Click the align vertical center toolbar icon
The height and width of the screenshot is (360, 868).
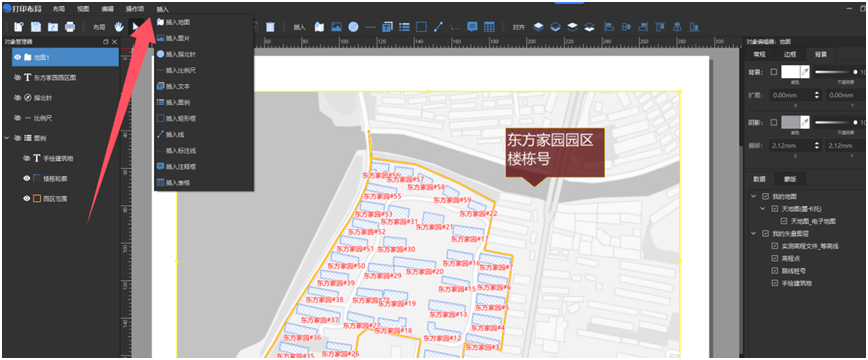click(x=678, y=27)
